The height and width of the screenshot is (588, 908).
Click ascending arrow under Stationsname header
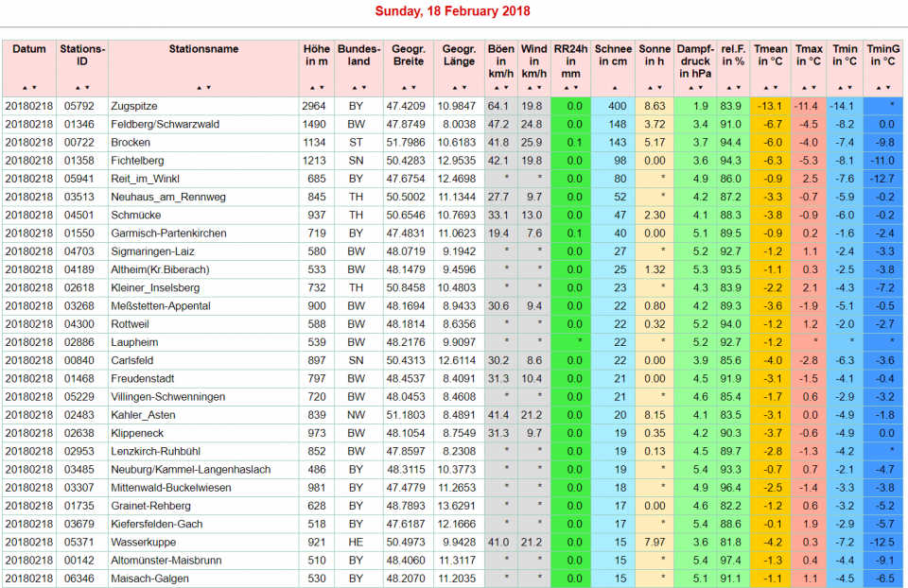200,87
